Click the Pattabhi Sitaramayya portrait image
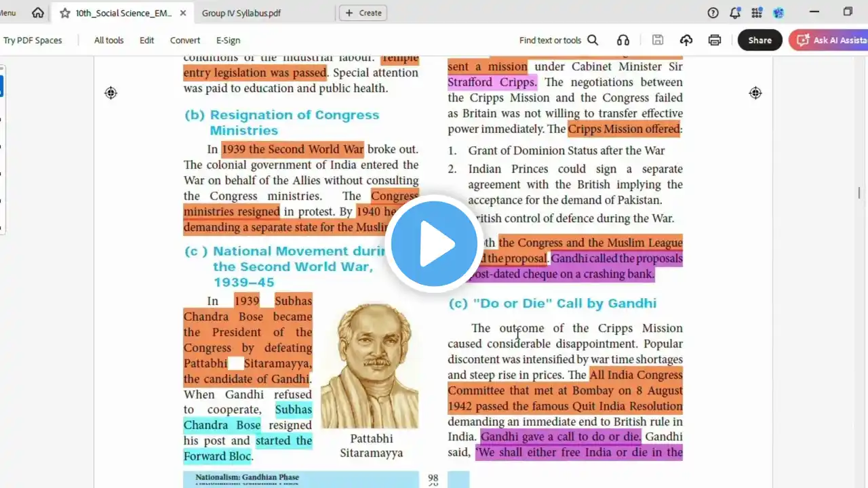This screenshot has height=488, width=868. 369,365
